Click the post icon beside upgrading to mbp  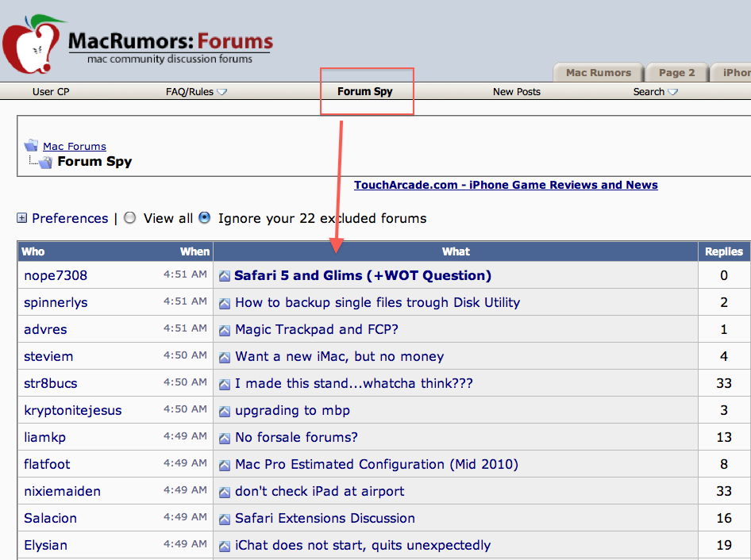pos(224,411)
